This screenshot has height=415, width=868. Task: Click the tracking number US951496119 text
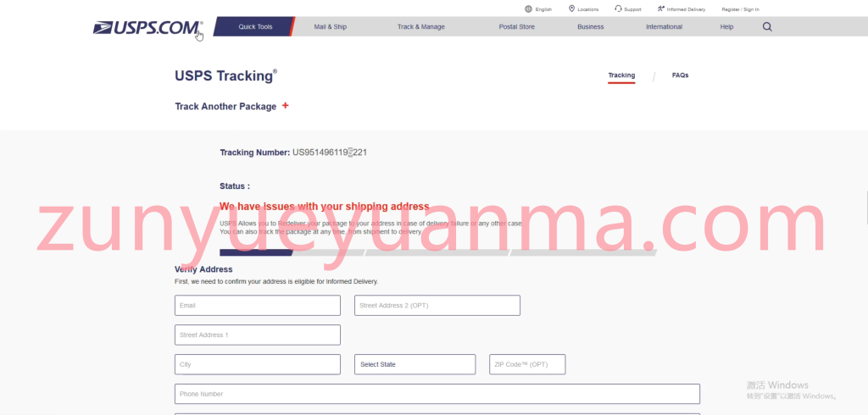[x=330, y=152]
